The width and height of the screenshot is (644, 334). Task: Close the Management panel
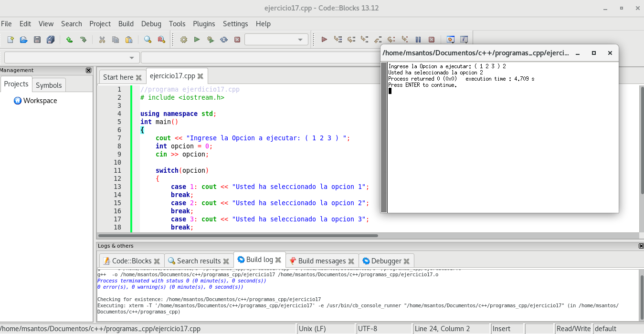point(88,70)
